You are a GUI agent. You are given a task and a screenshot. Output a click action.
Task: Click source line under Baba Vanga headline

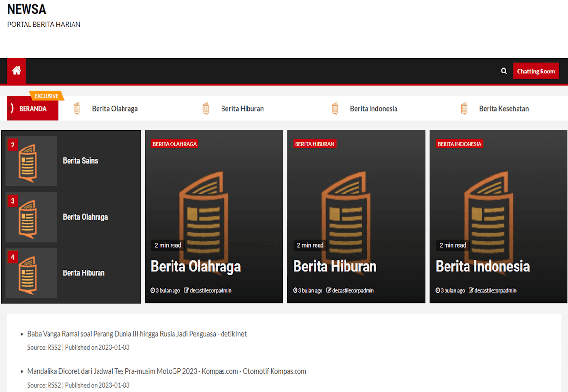click(78, 347)
